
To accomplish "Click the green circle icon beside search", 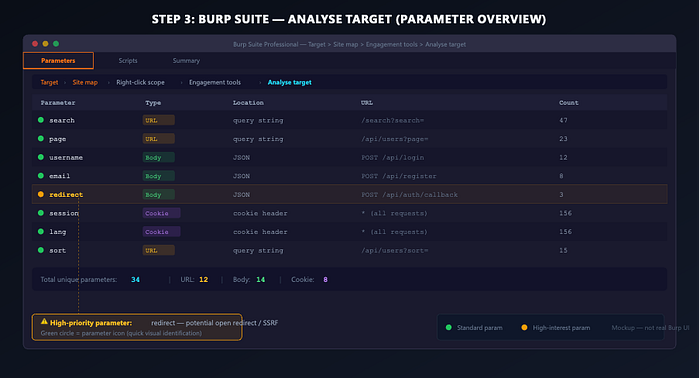I will click(41, 120).
